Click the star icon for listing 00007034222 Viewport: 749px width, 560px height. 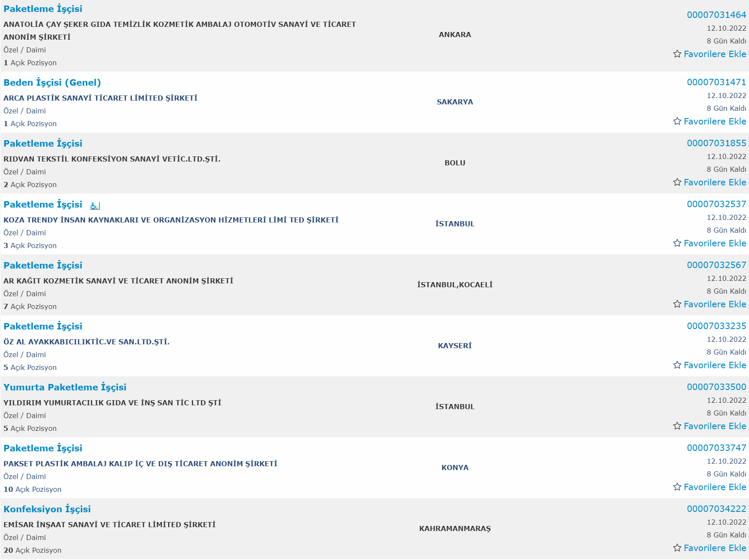tap(677, 548)
